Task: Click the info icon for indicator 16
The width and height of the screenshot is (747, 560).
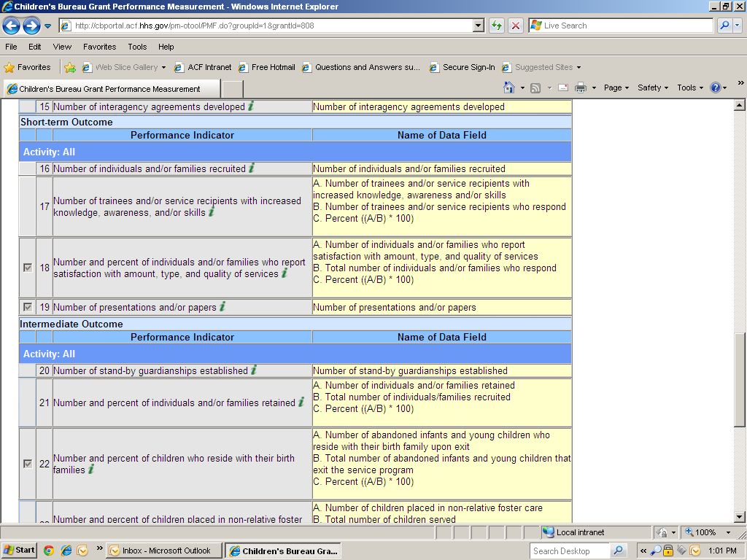Action: pyautogui.click(x=252, y=168)
